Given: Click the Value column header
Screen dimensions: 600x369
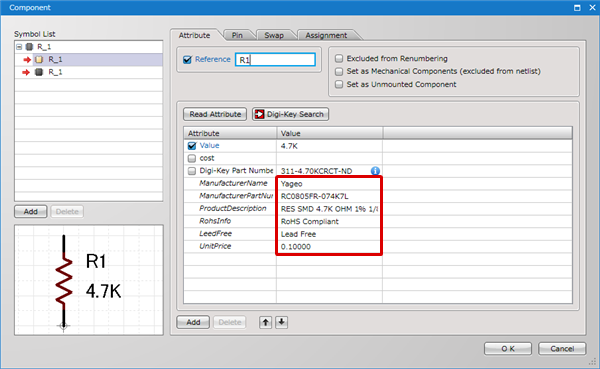Looking at the screenshot, I should click(329, 133).
